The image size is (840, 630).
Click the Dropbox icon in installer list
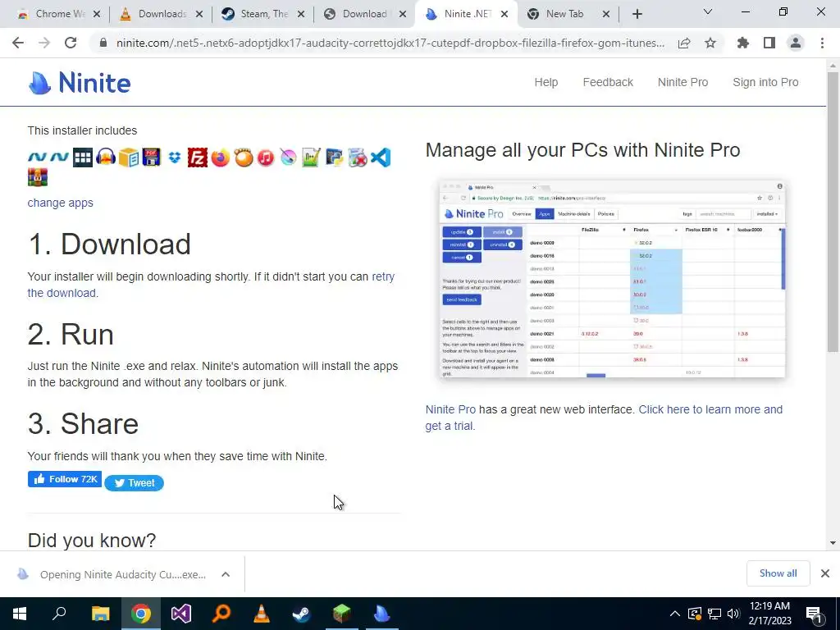point(174,157)
